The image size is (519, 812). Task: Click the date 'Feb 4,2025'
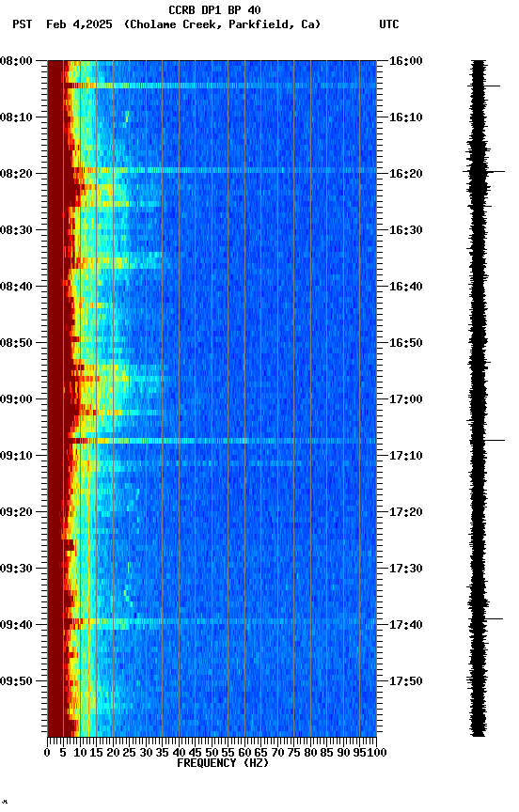[x=79, y=24]
